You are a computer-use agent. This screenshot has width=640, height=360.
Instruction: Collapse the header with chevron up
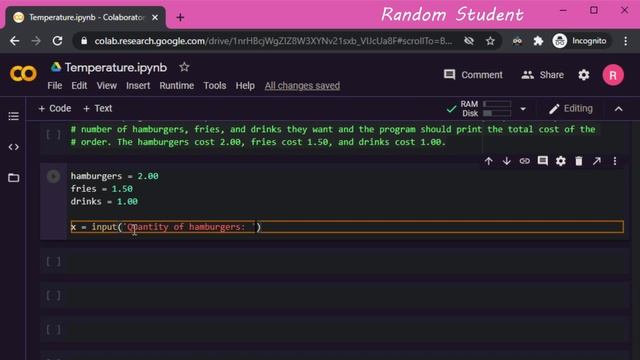coord(618,109)
